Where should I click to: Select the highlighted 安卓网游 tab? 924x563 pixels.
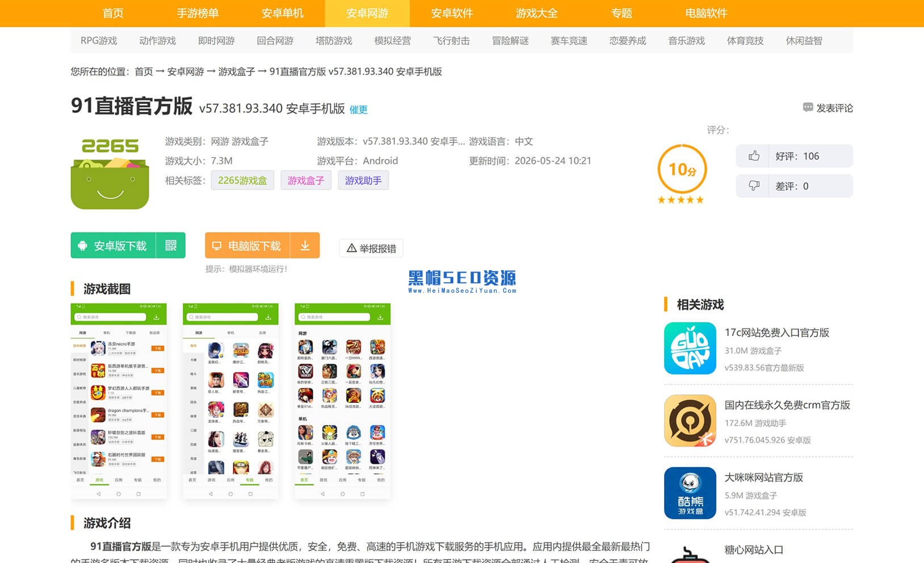coord(367,13)
